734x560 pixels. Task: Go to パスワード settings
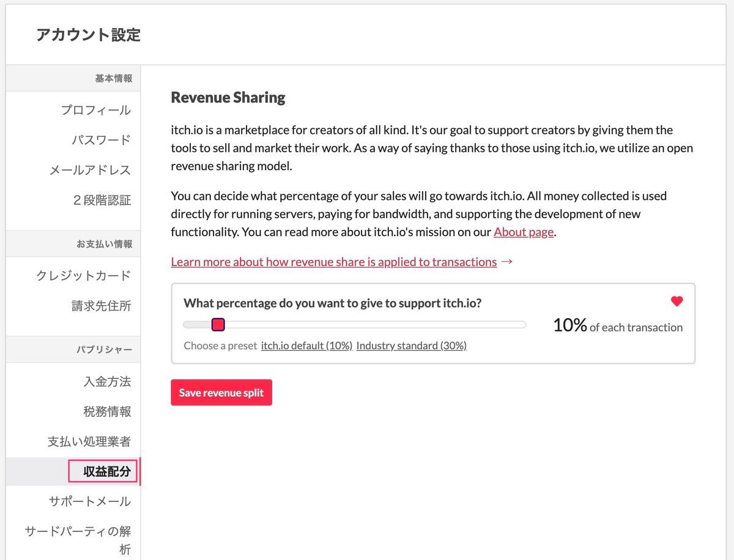[101, 140]
